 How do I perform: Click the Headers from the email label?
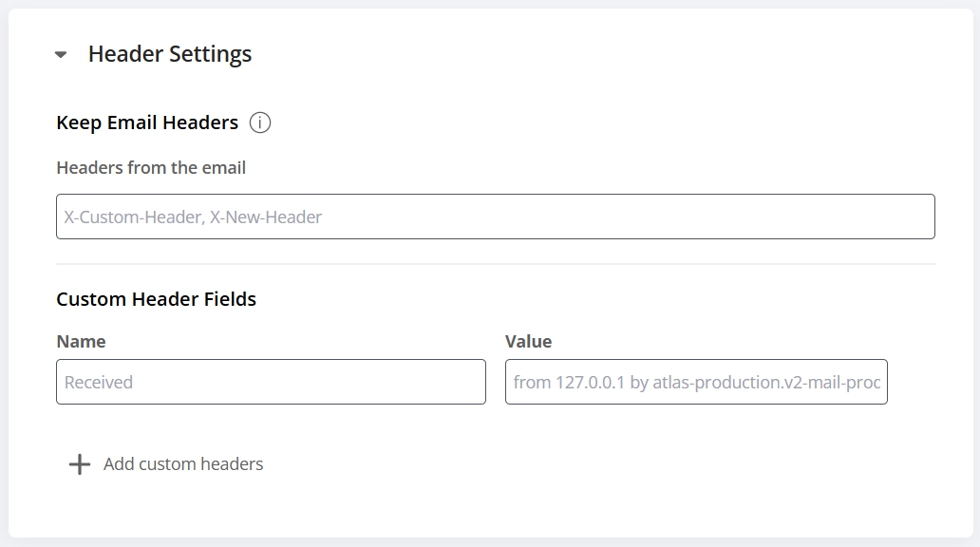(x=151, y=167)
